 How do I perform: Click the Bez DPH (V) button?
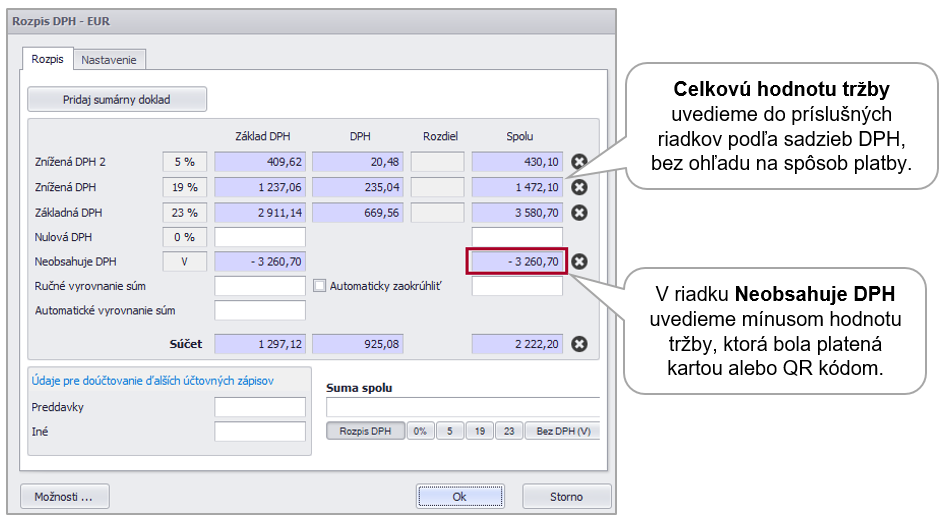[x=562, y=431]
